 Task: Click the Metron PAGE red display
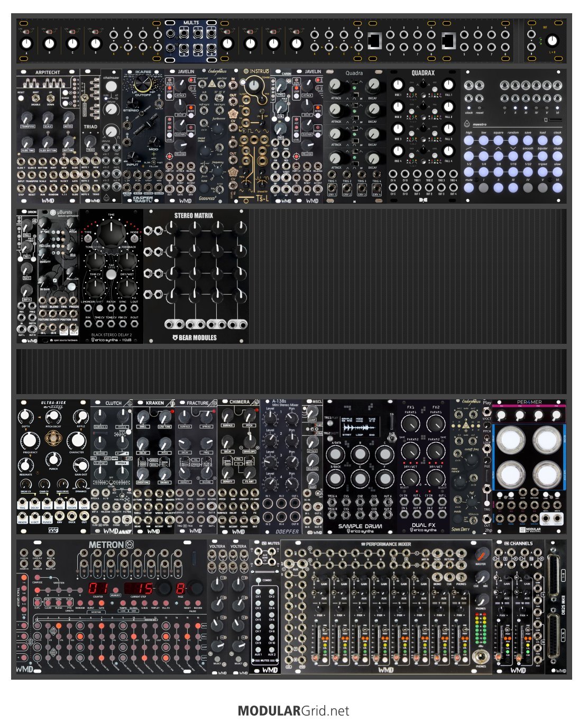181,588
